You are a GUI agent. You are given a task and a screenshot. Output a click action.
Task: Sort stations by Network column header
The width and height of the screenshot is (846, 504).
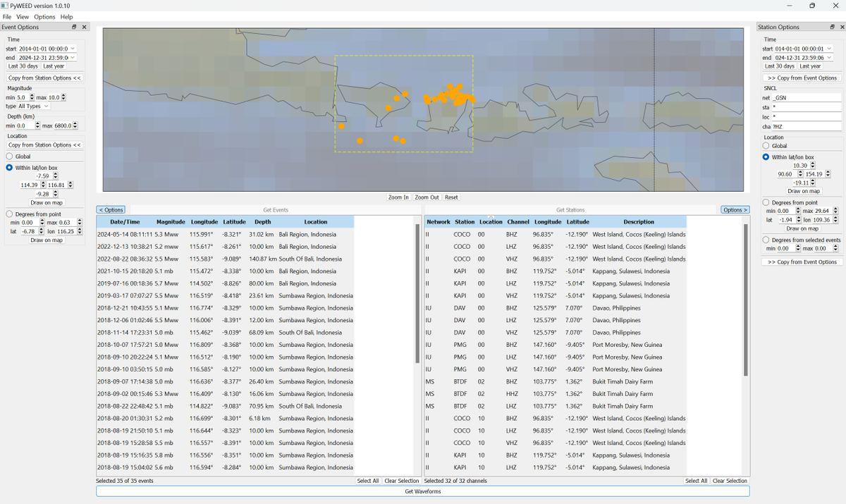click(x=439, y=222)
